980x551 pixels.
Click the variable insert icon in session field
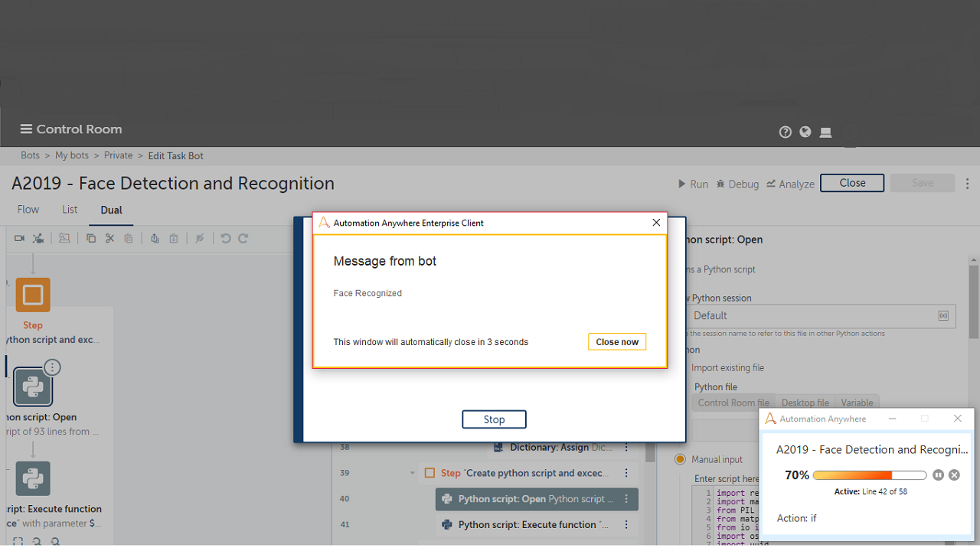pos(943,316)
